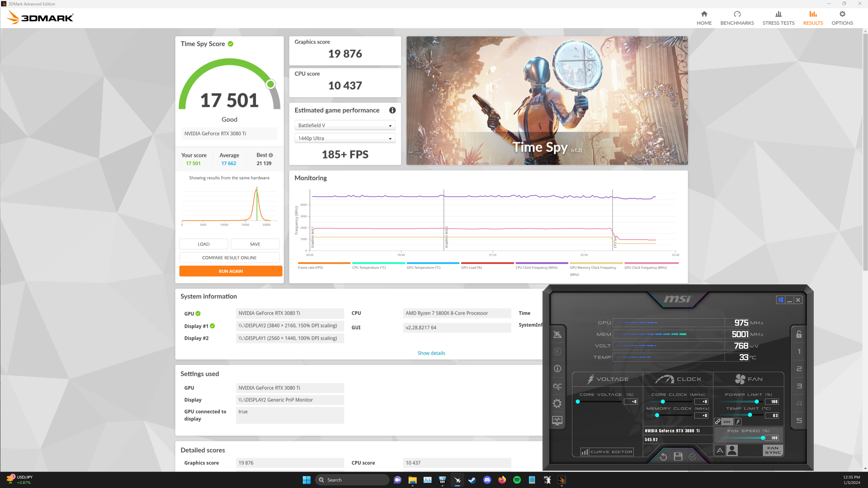Click the save profile floppy icon
This screenshot has width=868, height=488.
(678, 457)
